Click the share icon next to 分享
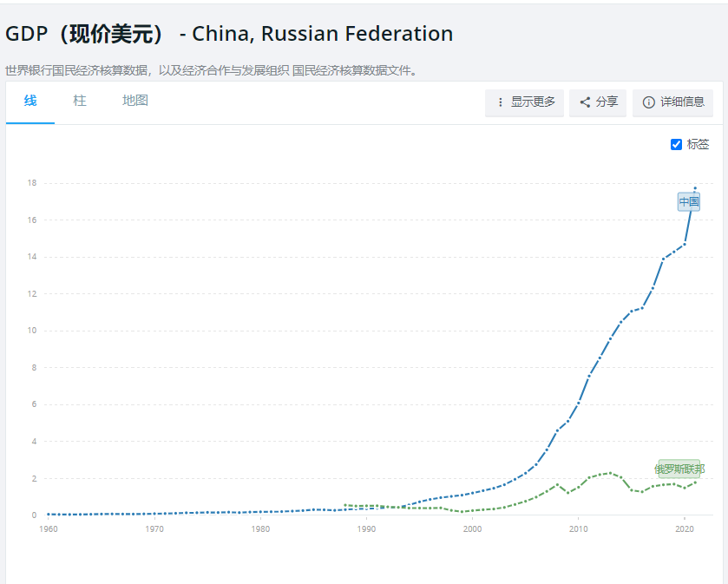728x584 pixels. (x=585, y=102)
